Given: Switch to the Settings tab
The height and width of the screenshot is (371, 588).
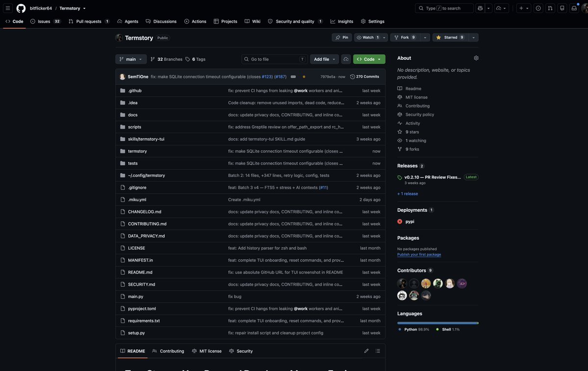Looking at the screenshot, I should coord(372,22).
